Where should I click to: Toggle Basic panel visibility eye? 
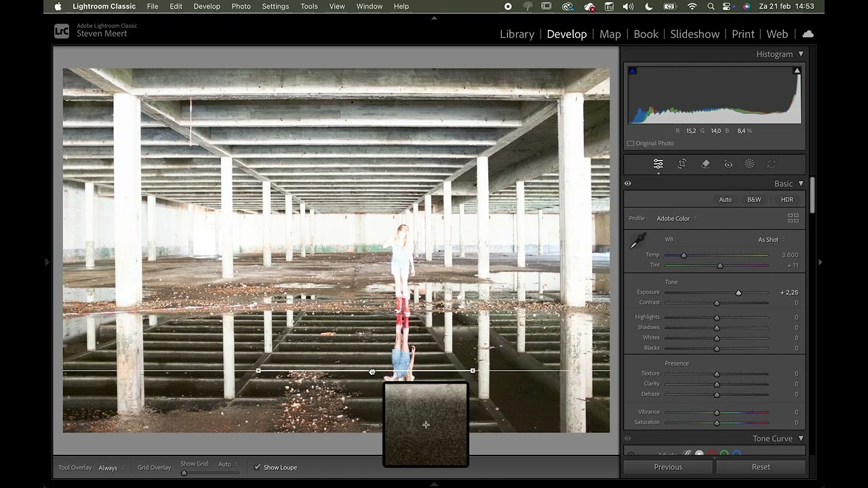627,183
